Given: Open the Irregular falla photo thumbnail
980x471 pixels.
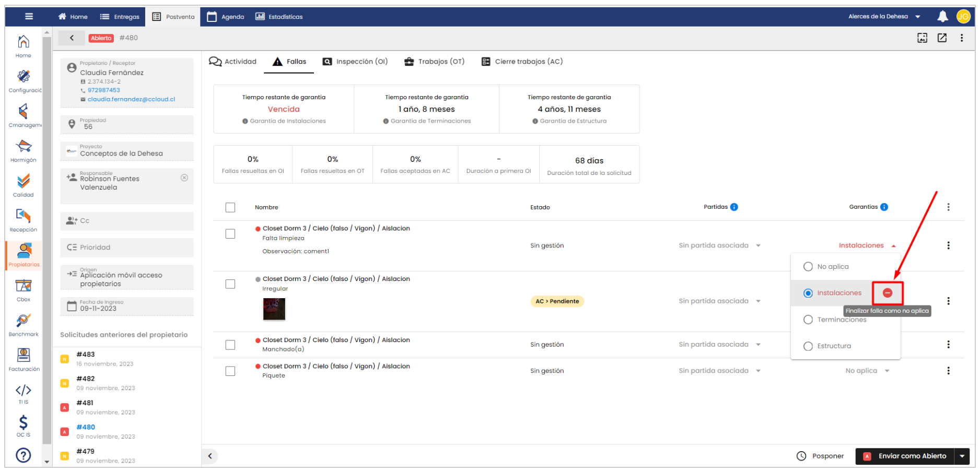Looking at the screenshot, I should pyautogui.click(x=274, y=309).
